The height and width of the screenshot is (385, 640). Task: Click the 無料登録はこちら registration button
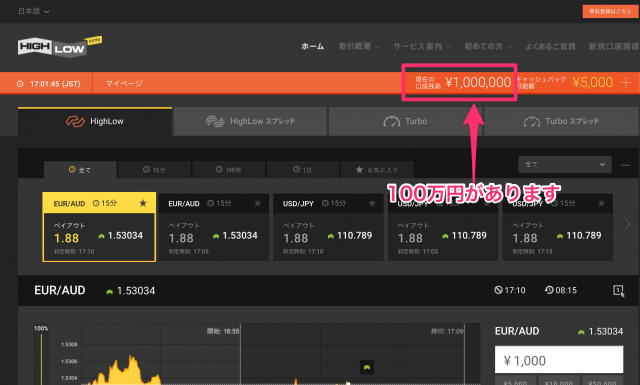[611, 11]
